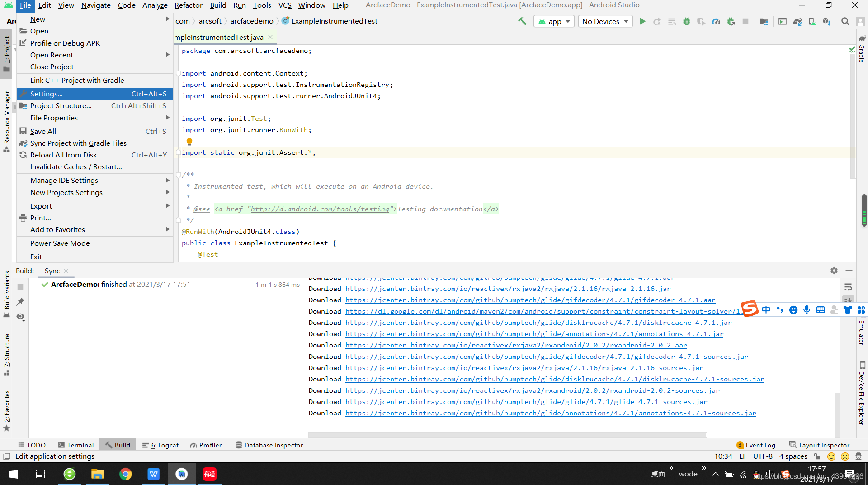868x485 pixels.
Task: Open Chrome from Windows taskbar
Action: 126,474
